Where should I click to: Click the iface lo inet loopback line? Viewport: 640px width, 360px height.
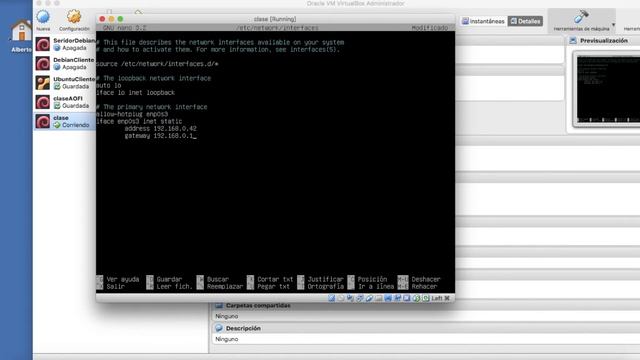click(x=136, y=93)
